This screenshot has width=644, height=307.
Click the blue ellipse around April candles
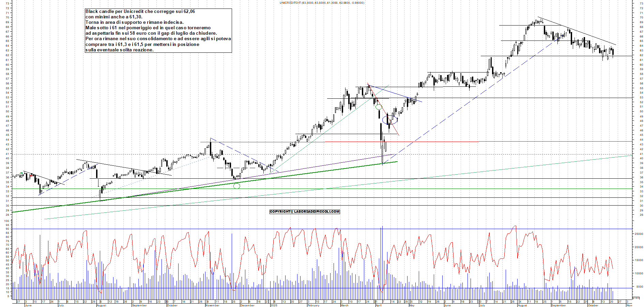(x=390, y=119)
